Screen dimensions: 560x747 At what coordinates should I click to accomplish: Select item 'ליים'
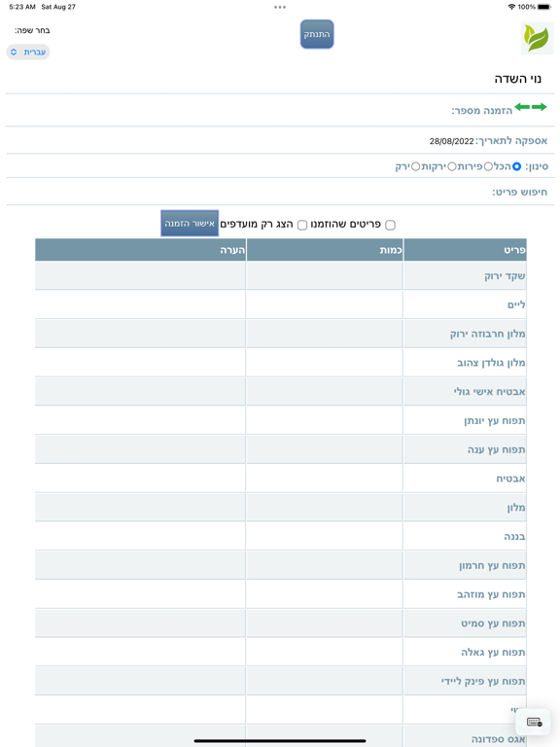(516, 304)
